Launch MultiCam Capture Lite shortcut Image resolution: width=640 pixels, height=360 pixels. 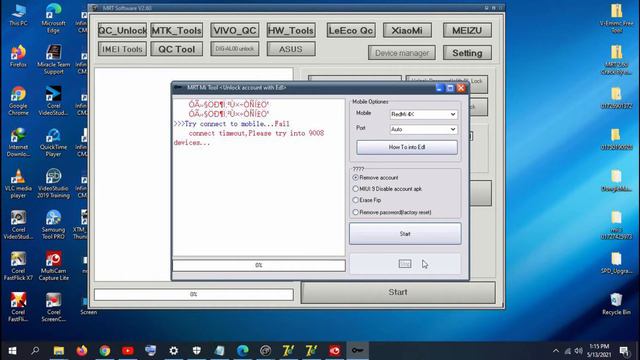pyautogui.click(x=53, y=266)
